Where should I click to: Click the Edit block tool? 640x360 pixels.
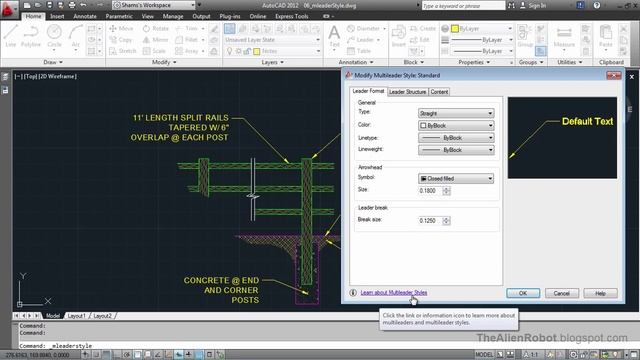(x=420, y=40)
